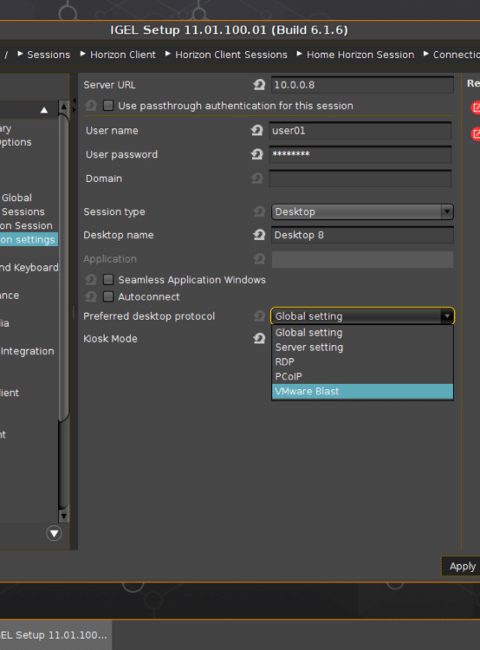This screenshot has width=480, height=650.
Task: Click revert icon beside passthrough authentication checkbox
Action: pyautogui.click(x=91, y=106)
